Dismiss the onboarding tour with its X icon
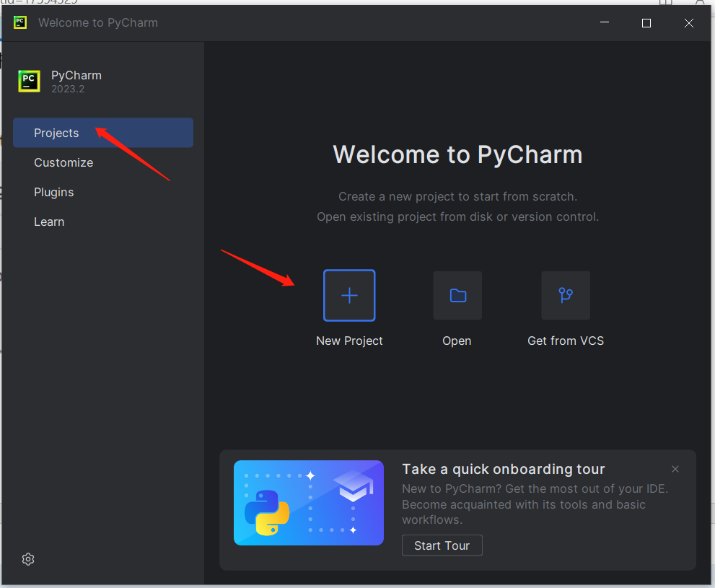Viewport: 715px width, 588px height. (675, 468)
